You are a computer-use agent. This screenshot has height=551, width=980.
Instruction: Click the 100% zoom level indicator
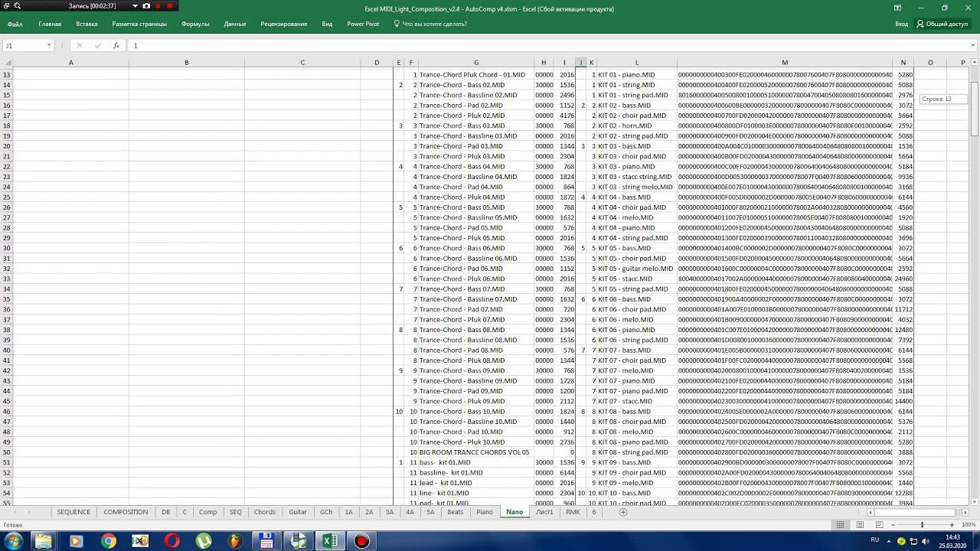968,525
